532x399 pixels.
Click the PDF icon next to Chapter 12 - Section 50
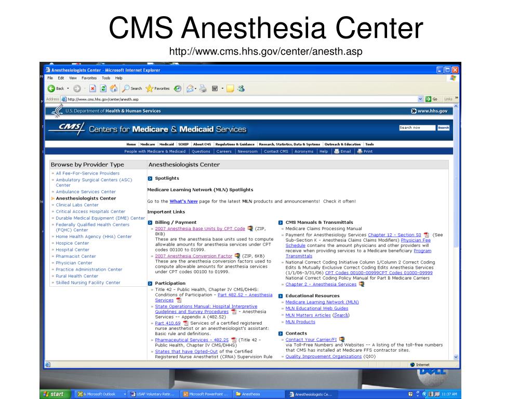coord(427,235)
